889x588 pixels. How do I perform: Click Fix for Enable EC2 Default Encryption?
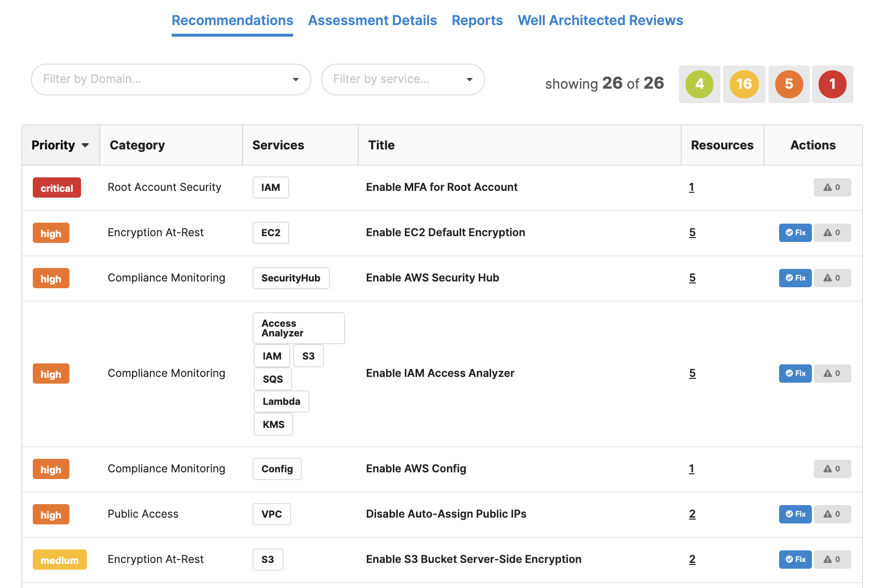795,233
